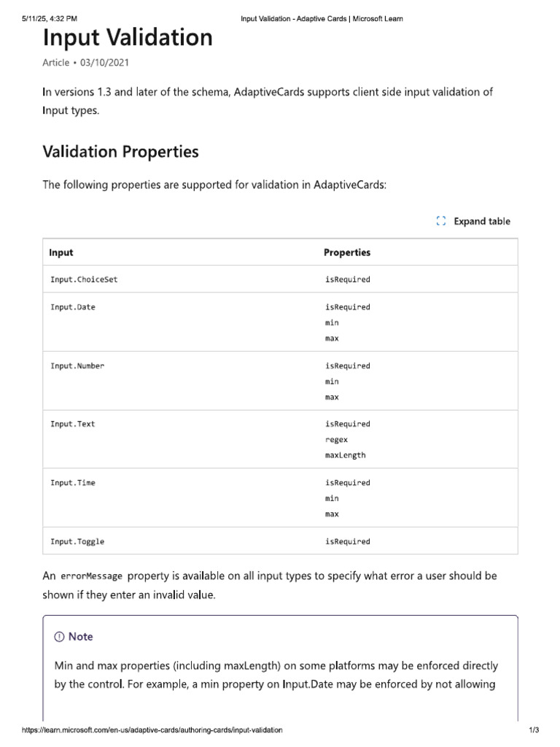Click the article date 03/10/2021

coord(104,63)
